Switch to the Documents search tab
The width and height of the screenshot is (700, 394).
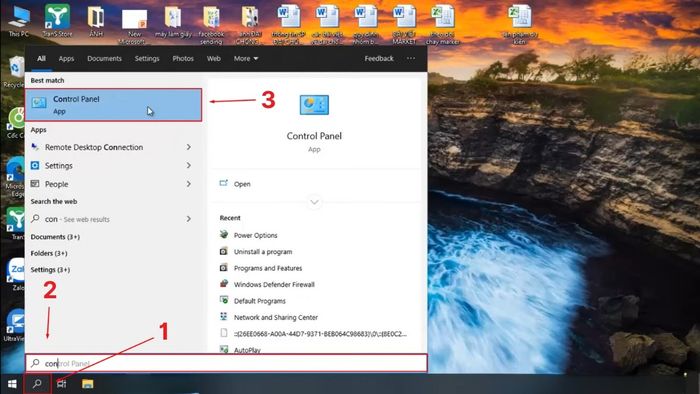[104, 58]
